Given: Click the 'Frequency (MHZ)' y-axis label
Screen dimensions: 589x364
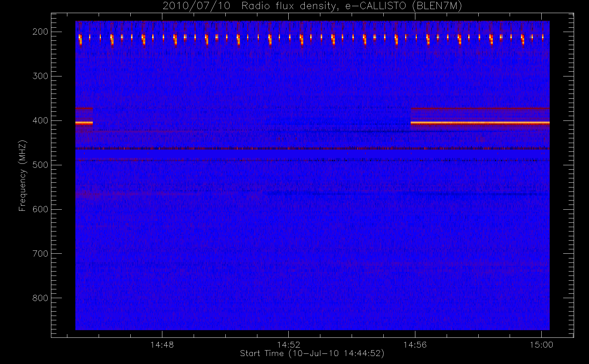Looking at the screenshot, I should [22, 175].
